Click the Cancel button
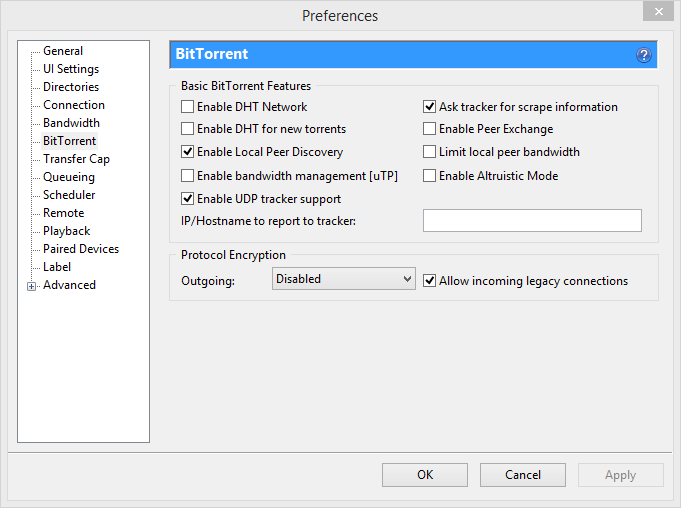Viewport: 681px width, 508px height. (x=523, y=475)
